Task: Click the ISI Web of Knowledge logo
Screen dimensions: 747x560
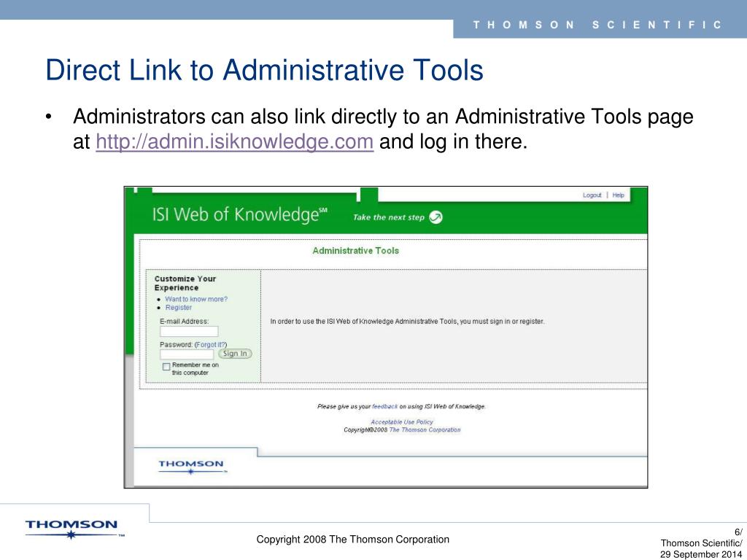Action: point(239,215)
